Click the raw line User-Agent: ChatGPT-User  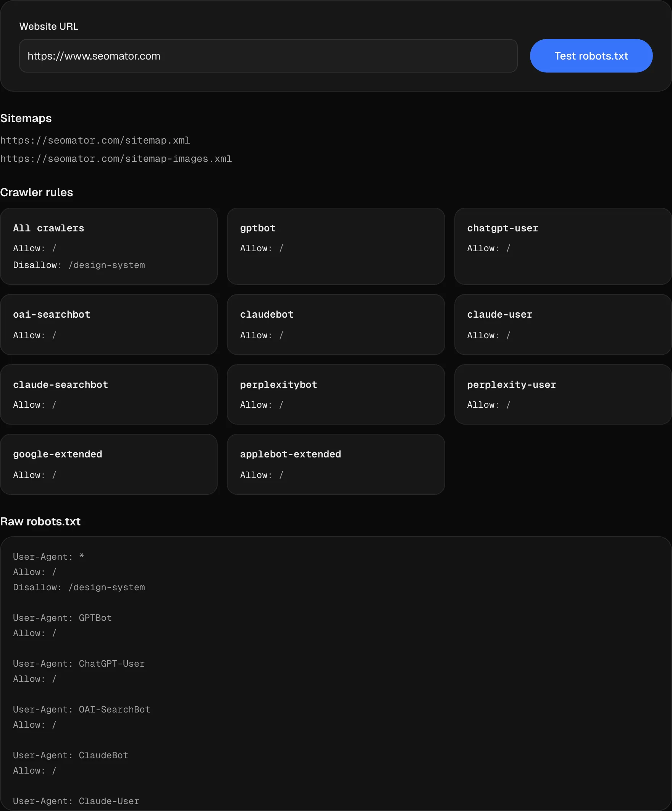(x=79, y=664)
